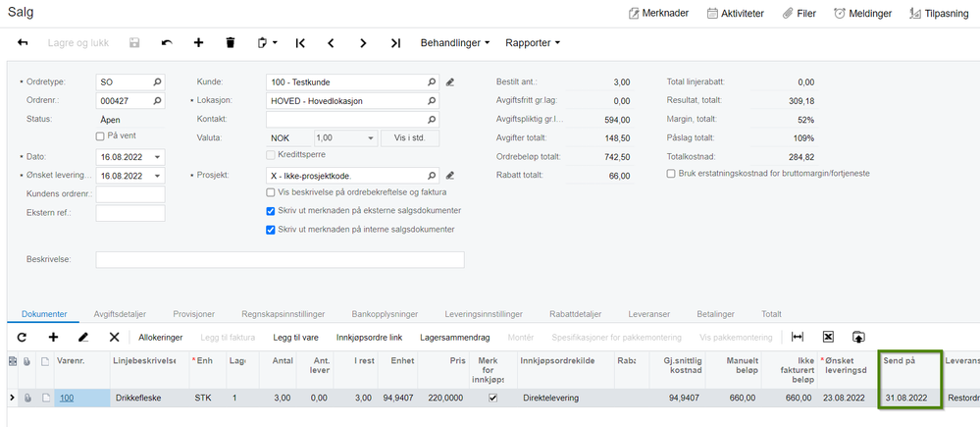Screen dimensions: 980x427
Task: Click the Lagersammendrag button
Action: tap(455, 337)
